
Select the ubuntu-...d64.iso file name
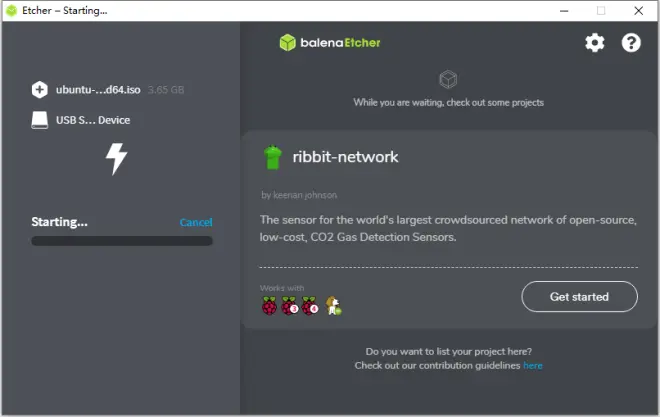pos(98,90)
